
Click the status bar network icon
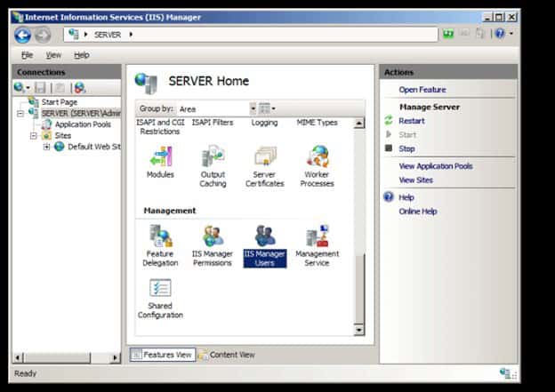pyautogui.click(x=505, y=373)
